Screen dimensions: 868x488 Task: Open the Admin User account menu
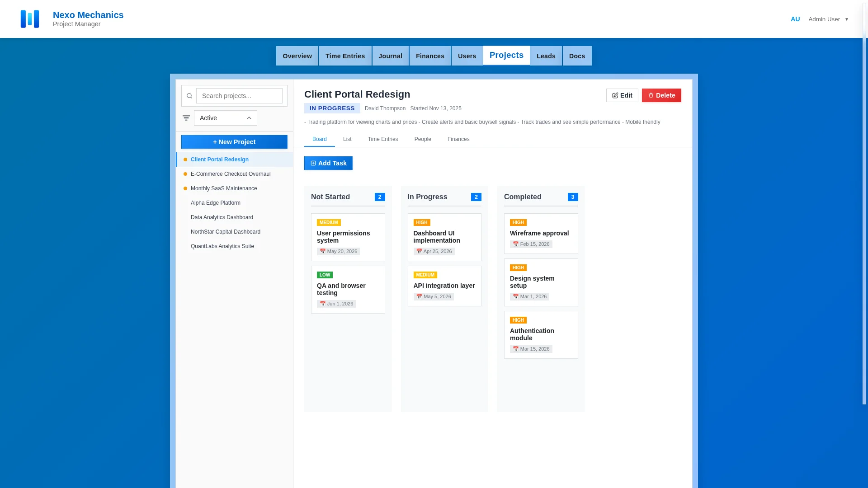pyautogui.click(x=828, y=19)
